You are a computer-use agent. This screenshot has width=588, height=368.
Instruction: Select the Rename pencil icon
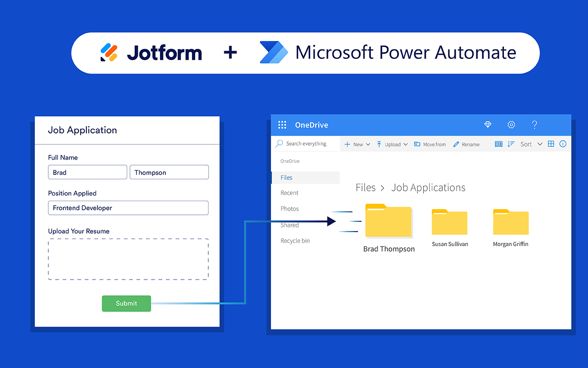(457, 144)
